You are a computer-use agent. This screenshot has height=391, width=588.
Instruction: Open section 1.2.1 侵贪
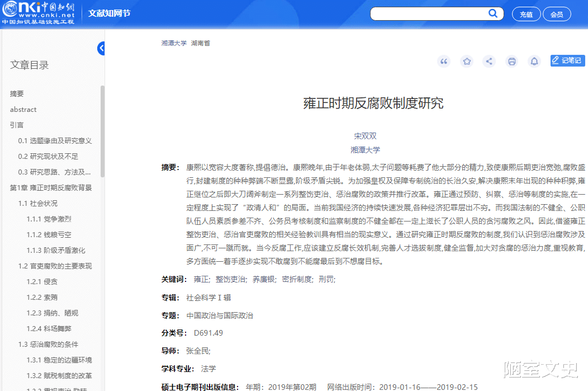tap(42, 282)
